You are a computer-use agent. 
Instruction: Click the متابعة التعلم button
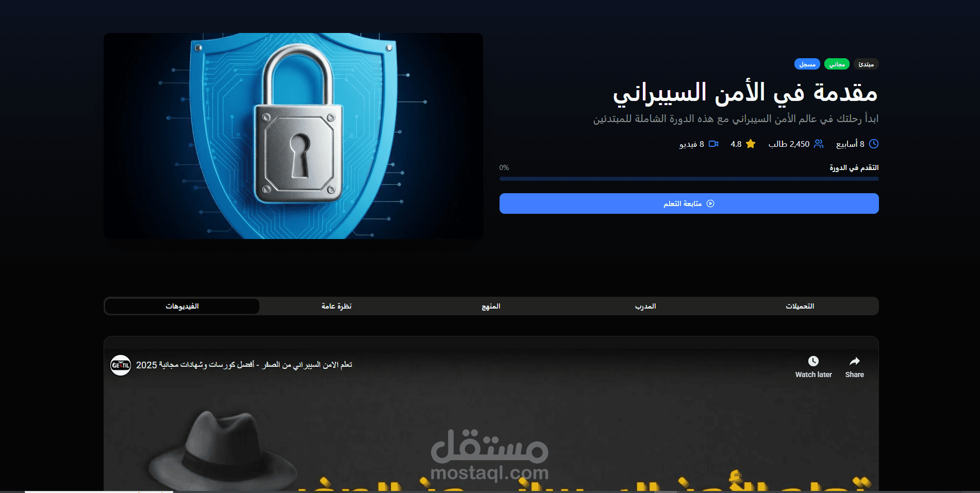click(x=689, y=203)
